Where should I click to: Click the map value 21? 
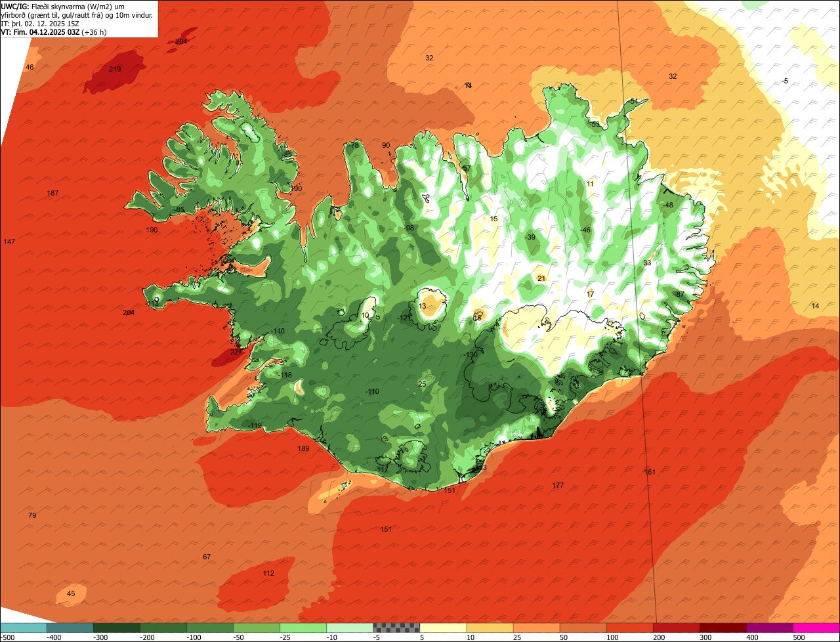tap(541, 279)
